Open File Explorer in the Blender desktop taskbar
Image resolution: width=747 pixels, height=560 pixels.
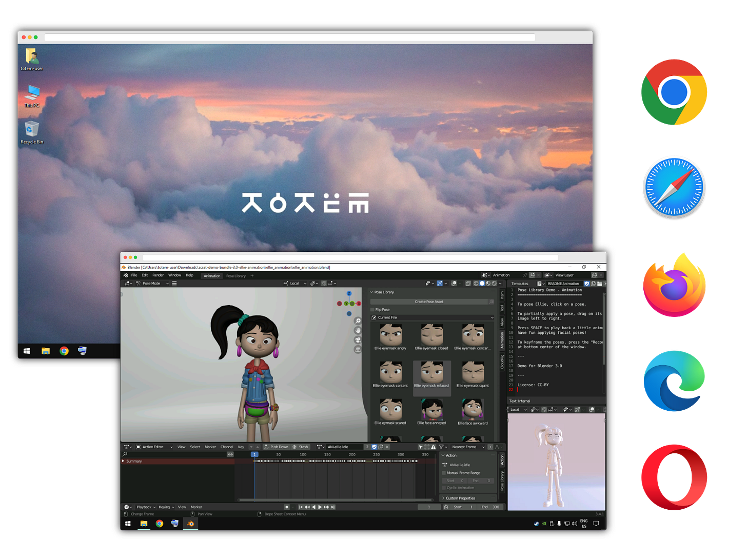pyautogui.click(x=144, y=524)
